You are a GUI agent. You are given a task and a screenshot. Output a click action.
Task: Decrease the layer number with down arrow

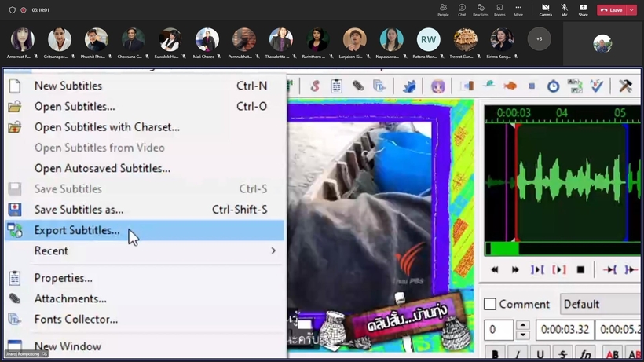[x=522, y=335]
